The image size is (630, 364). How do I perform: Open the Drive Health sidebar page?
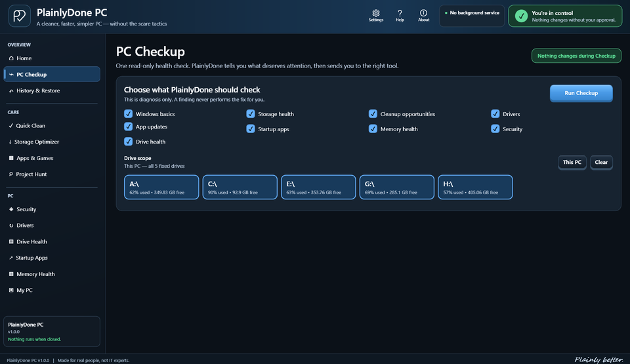[x=52, y=241]
